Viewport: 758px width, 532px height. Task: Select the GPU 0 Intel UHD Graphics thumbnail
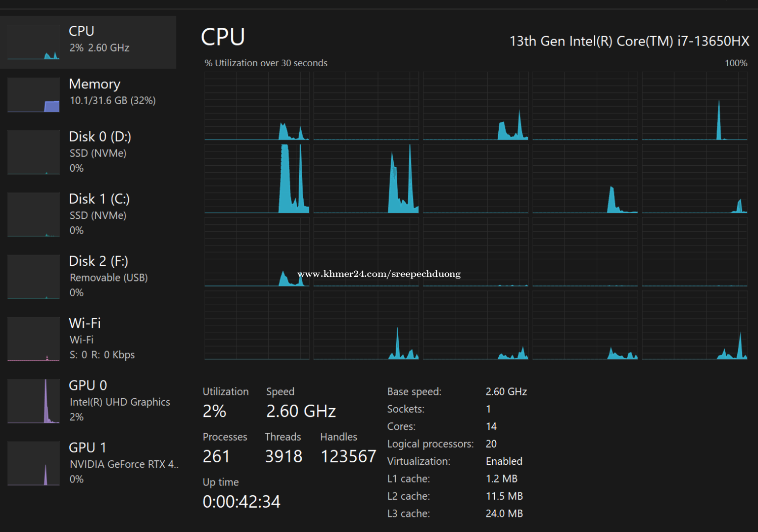pos(33,401)
